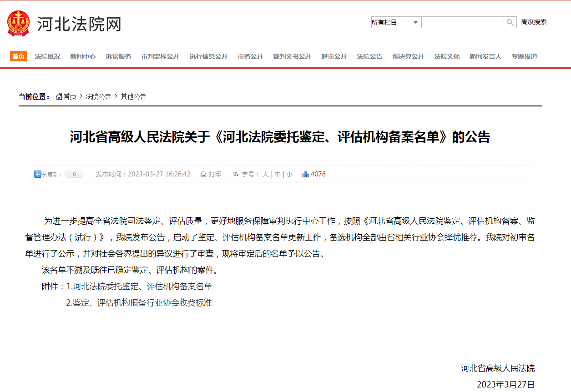Click the article headline title
571x392 pixels.
(280, 137)
